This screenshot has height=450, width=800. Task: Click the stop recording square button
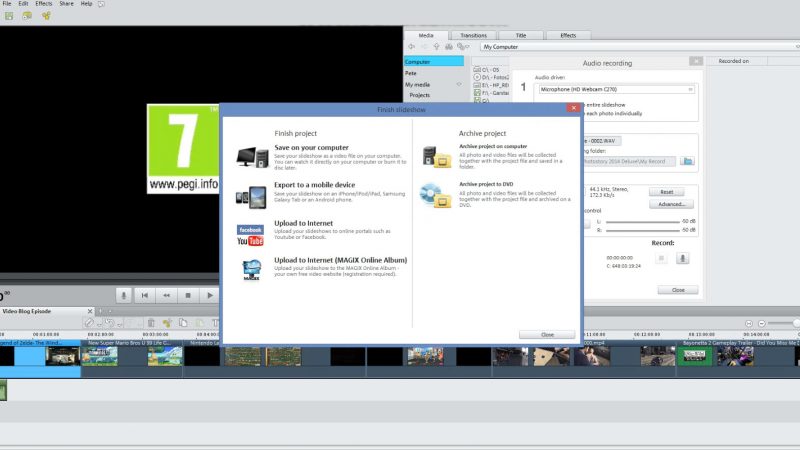[x=661, y=258]
